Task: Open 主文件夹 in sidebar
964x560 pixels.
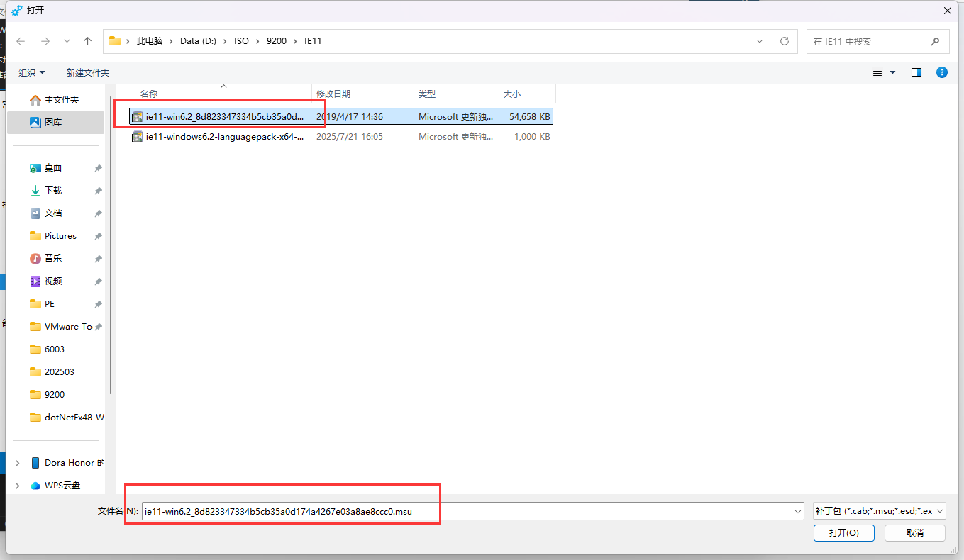Action: [x=55, y=100]
